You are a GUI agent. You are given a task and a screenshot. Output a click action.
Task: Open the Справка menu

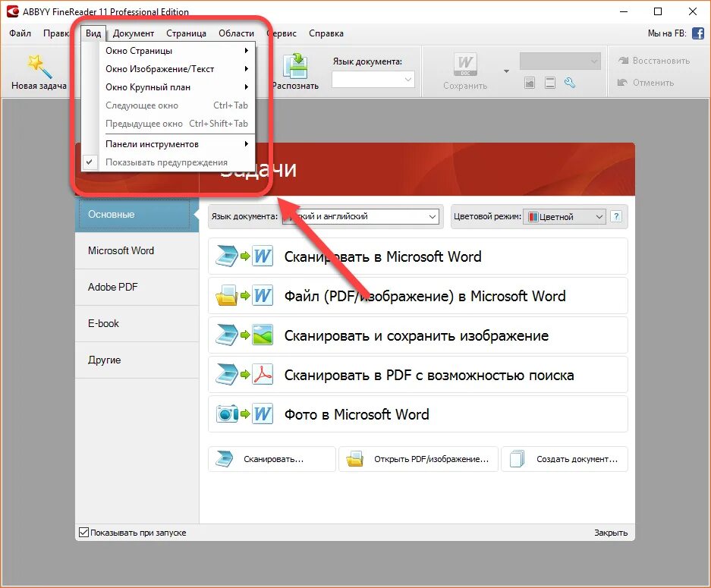point(326,33)
